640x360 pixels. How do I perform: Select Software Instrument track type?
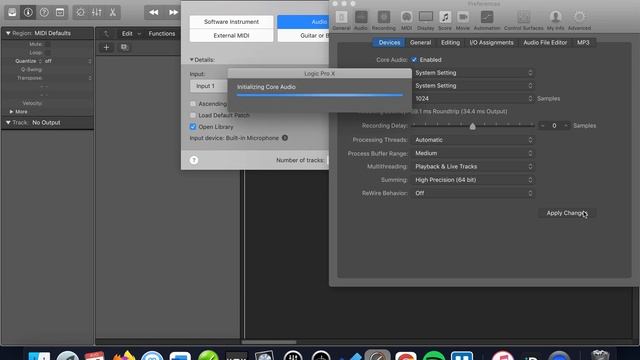click(231, 22)
